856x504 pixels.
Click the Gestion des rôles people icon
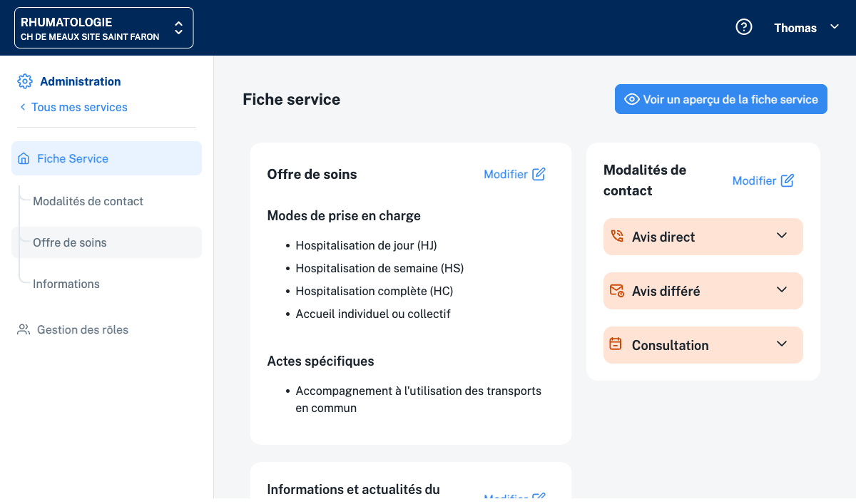pos(24,329)
